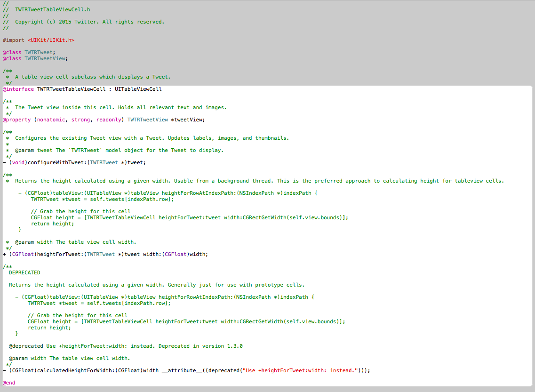
Task: Click the <UIKit/UIKit.h> import path
Action: pyautogui.click(x=51, y=40)
